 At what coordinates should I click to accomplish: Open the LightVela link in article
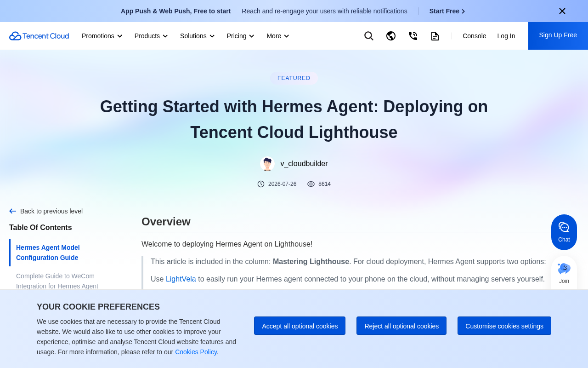pyautogui.click(x=181, y=279)
